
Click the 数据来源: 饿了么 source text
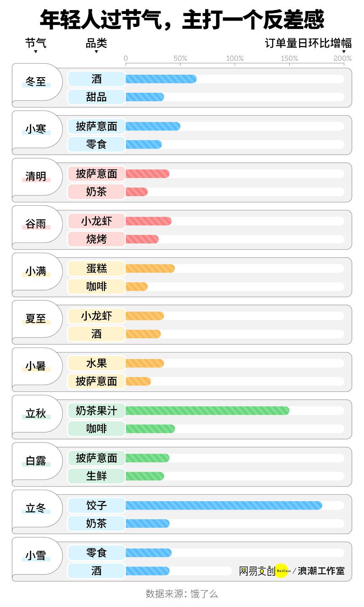pos(182,594)
